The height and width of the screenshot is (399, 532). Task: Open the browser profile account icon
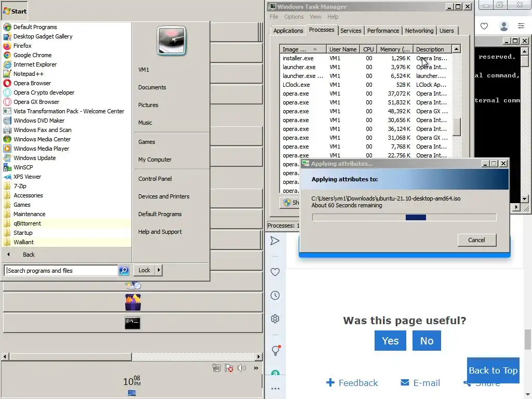pos(504,26)
